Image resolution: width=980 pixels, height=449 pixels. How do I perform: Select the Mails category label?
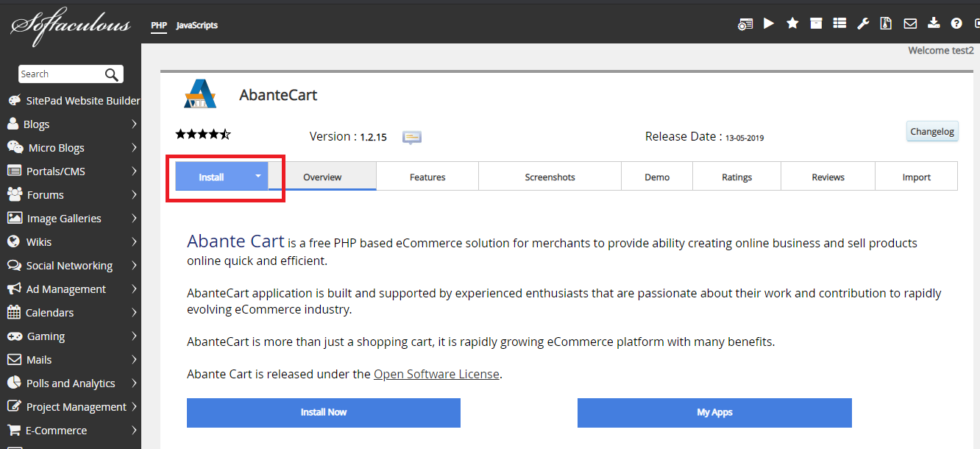39,359
